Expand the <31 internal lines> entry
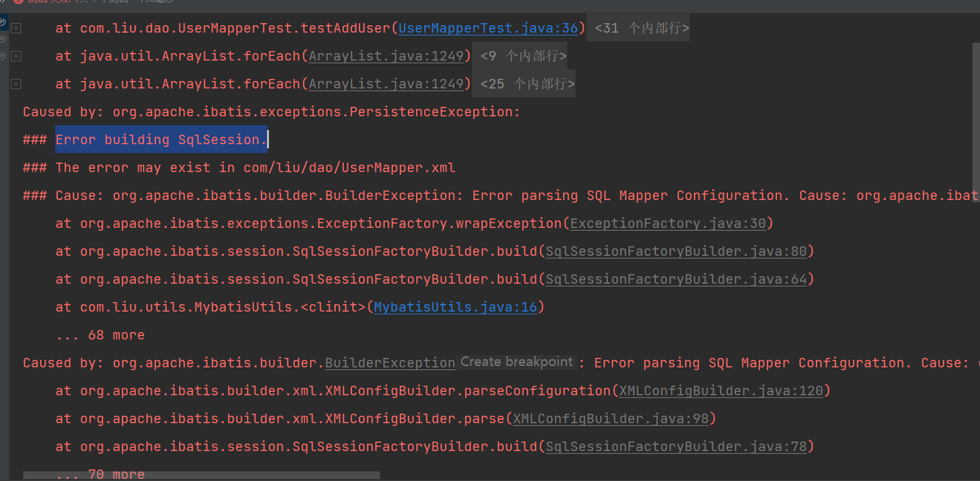 pos(637,28)
